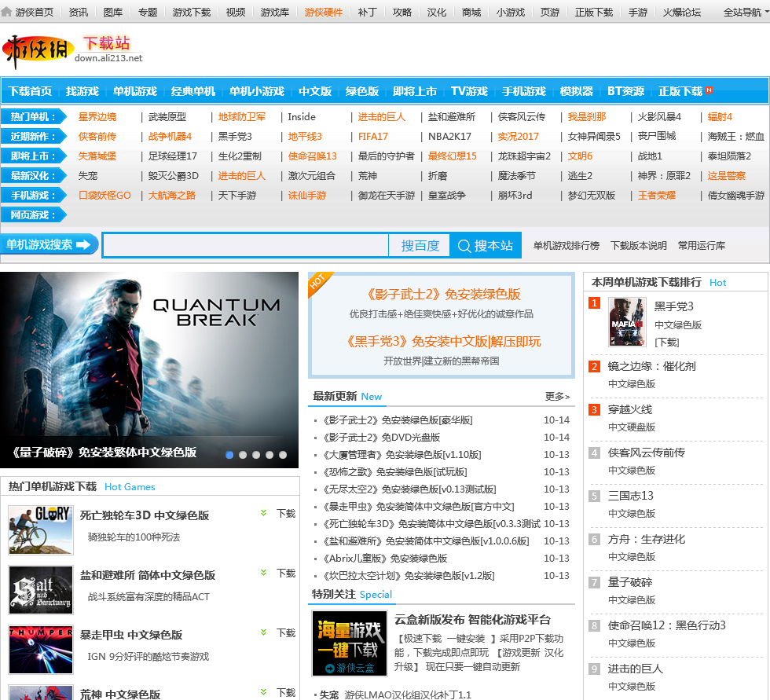Click 游侠硬件 in top menu
This screenshot has height=700, width=770.
coord(323,12)
